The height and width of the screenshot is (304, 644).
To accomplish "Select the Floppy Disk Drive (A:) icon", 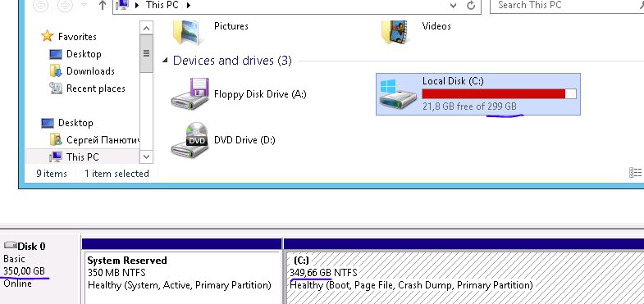I will 190,93.
